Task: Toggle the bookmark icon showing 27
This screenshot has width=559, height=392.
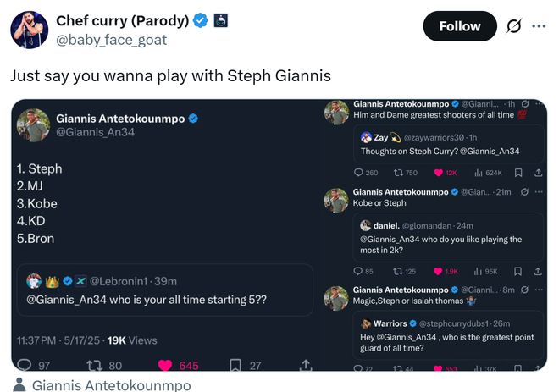Action: [236, 365]
